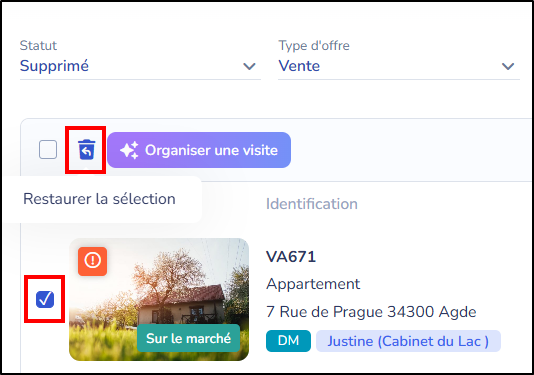The width and height of the screenshot is (534, 375).
Task: Click the DM badge on listing VA671
Action: click(288, 341)
